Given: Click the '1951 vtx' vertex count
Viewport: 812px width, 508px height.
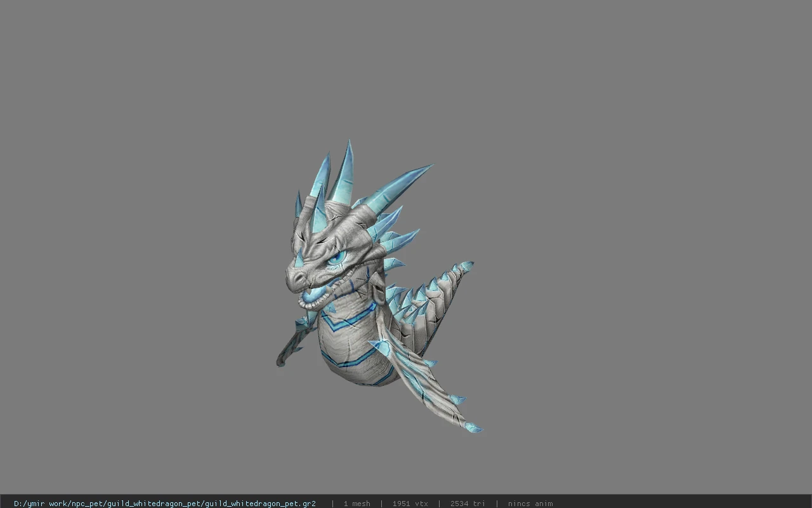Looking at the screenshot, I should pyautogui.click(x=410, y=504).
